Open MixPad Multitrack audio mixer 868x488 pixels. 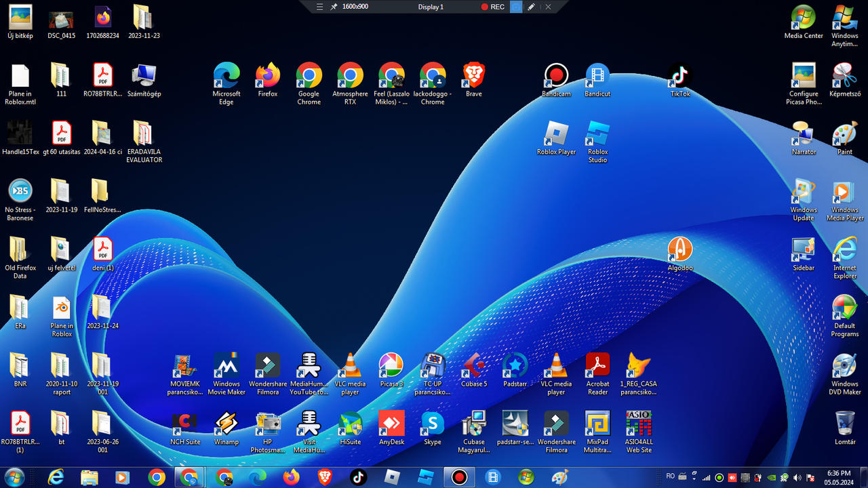tap(597, 424)
